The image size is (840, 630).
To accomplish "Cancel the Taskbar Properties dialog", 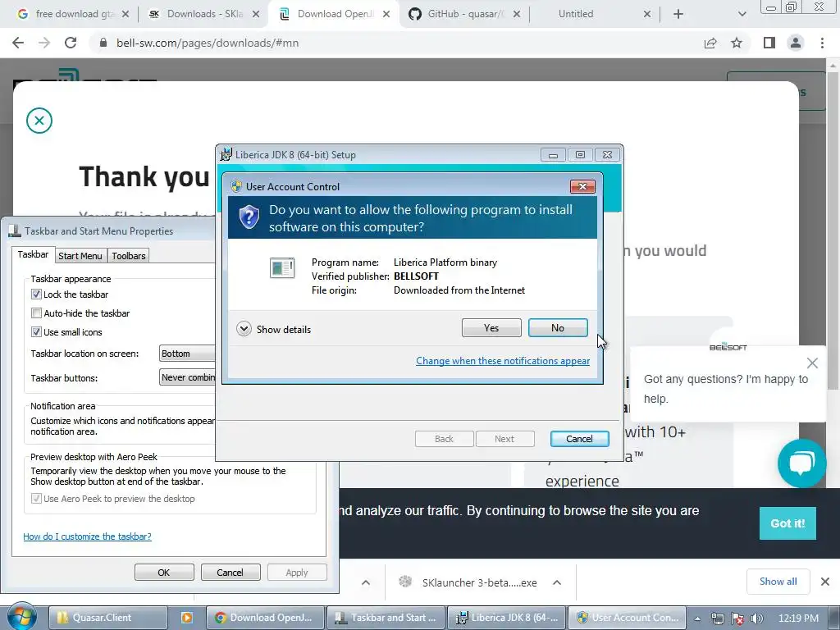I will pyautogui.click(x=231, y=572).
